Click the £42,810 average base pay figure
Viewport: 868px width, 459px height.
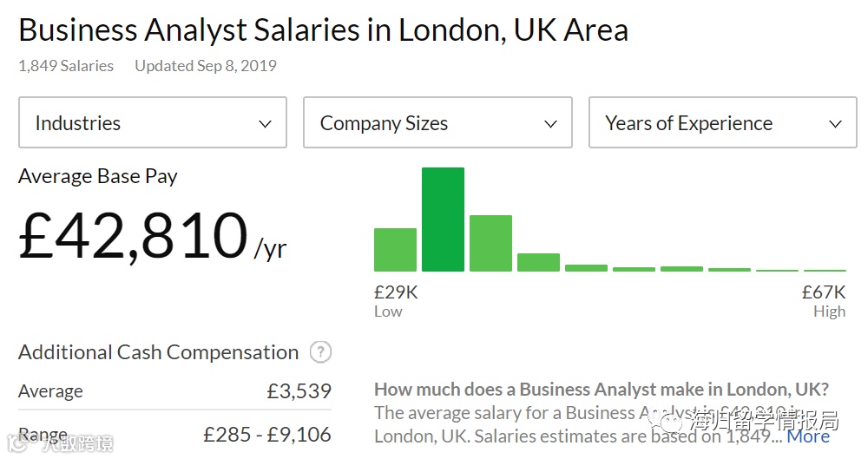click(x=133, y=236)
